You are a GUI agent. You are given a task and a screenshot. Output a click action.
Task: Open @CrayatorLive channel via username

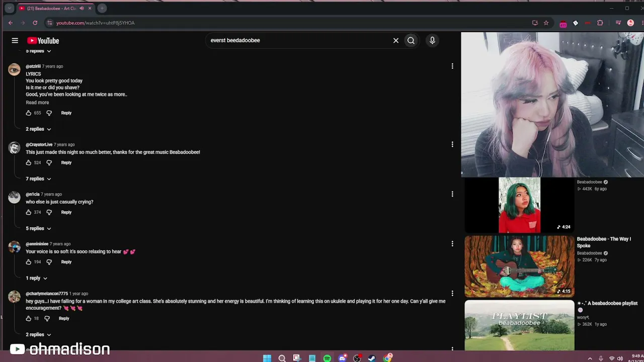point(39,145)
